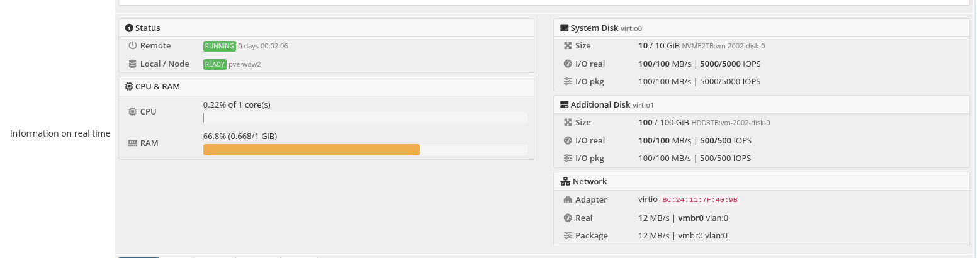Screen dimensions: 980x258
Task: Click the drive icon beside System Disk heading
Action: pos(565,28)
